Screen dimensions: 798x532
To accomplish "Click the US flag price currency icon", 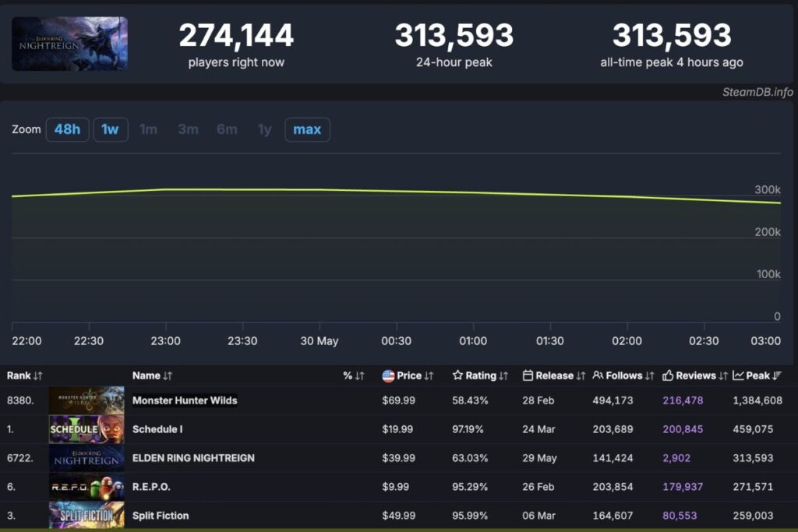I will click(x=388, y=376).
